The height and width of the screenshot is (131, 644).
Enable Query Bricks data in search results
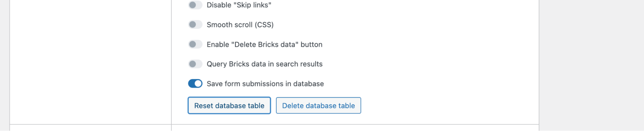coord(195,64)
